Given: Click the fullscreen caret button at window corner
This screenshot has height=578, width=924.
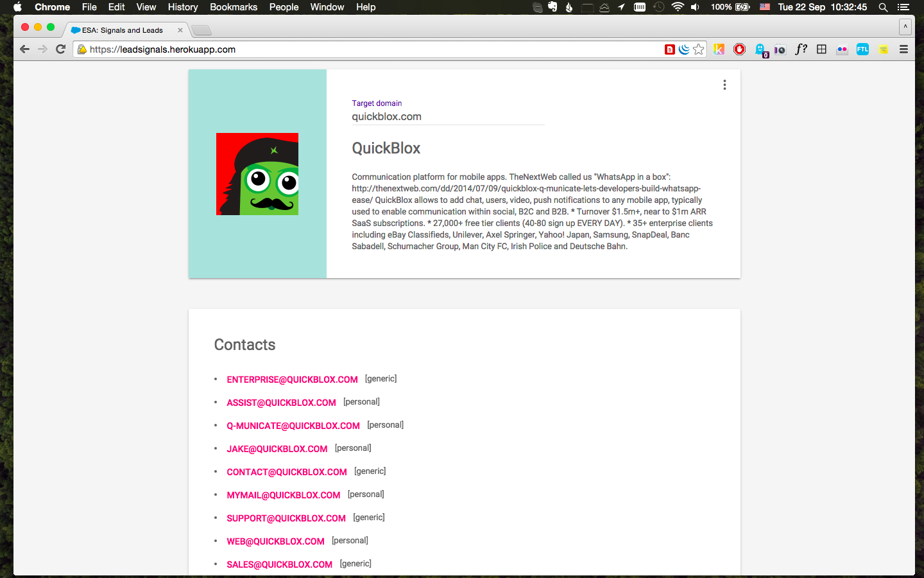Looking at the screenshot, I should pos(905,27).
